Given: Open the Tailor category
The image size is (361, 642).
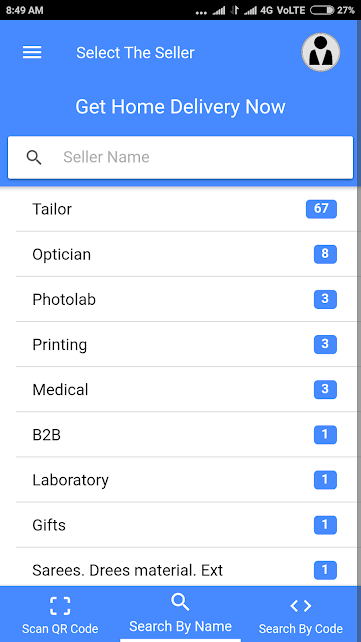Looking at the screenshot, I should 186,209.
